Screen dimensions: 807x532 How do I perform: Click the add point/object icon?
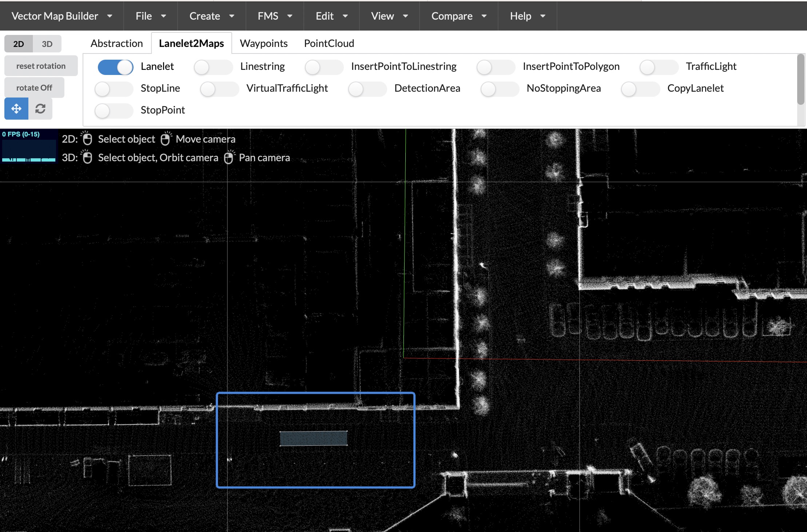pyautogui.click(x=16, y=109)
